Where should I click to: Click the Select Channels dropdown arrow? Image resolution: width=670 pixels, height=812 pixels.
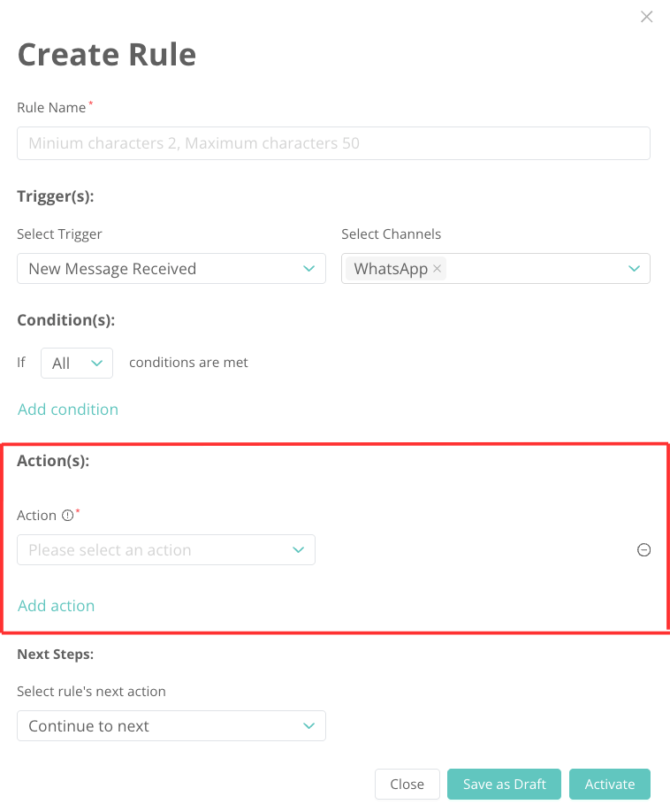(634, 269)
